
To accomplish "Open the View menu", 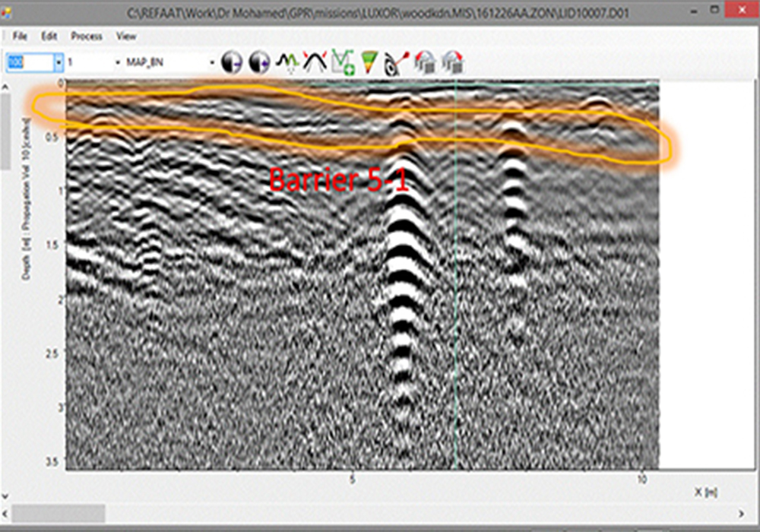I will pos(126,36).
